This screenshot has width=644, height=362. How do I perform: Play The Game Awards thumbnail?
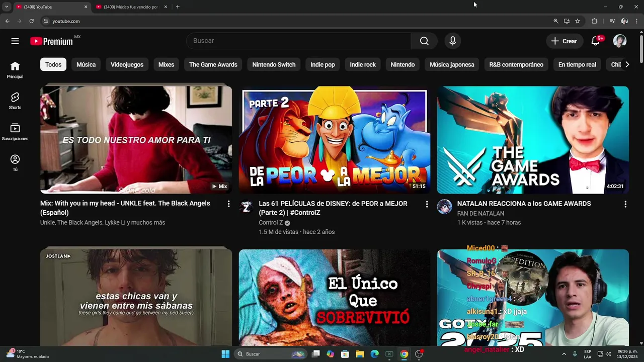click(533, 140)
